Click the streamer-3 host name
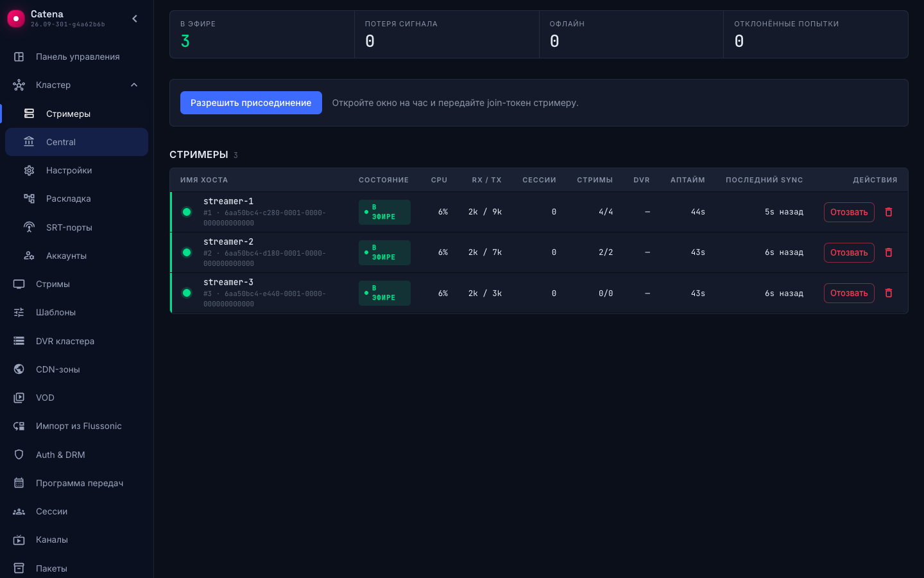924x578 pixels. click(228, 282)
